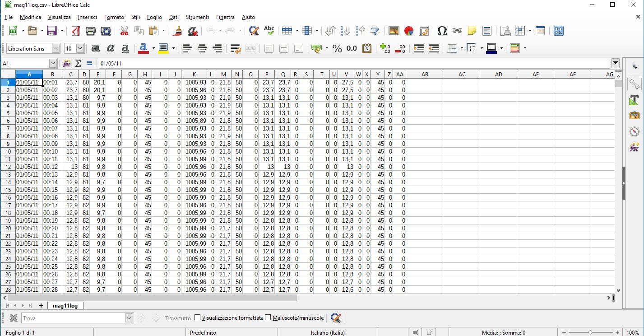Open the Insert Chart icon

[x=409, y=31]
